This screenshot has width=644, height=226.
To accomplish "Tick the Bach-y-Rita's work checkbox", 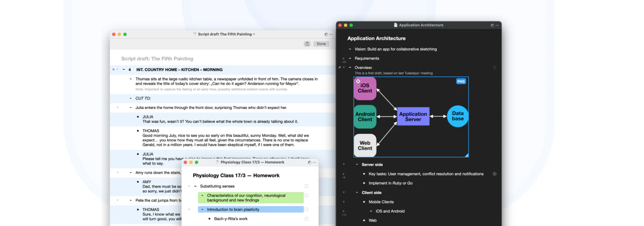I will [x=306, y=219].
